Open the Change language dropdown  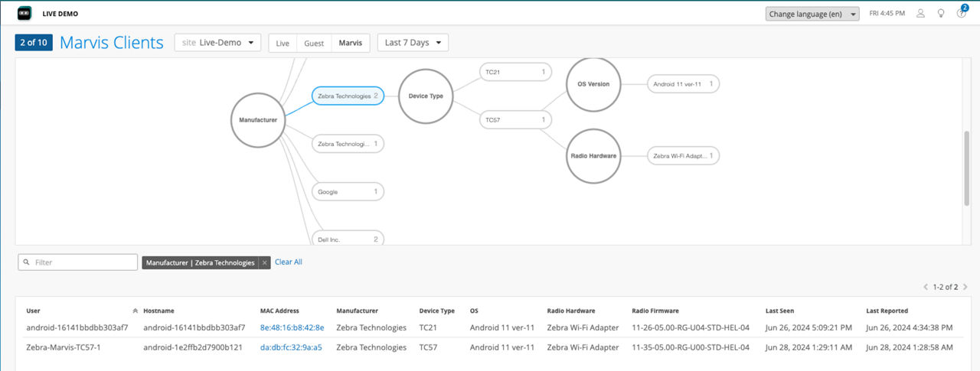click(x=812, y=14)
